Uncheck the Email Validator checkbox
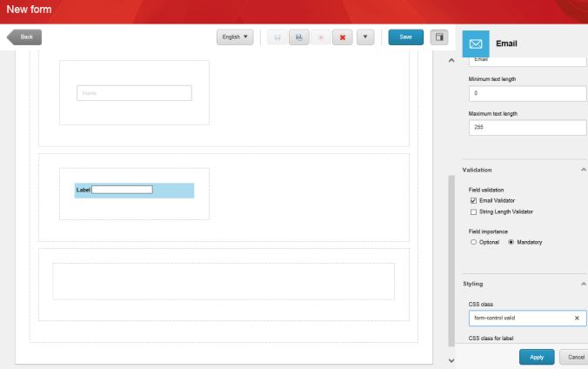This screenshot has height=369, width=588. 473,200
